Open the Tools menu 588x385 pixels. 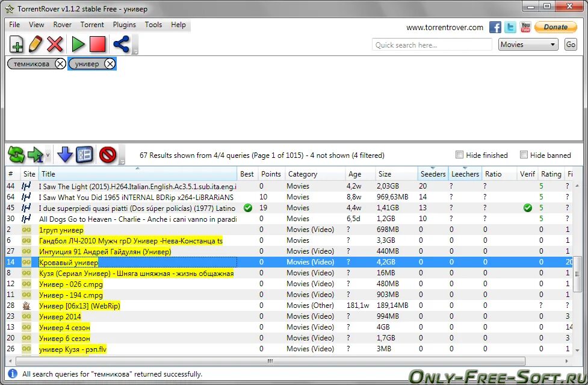pos(153,25)
